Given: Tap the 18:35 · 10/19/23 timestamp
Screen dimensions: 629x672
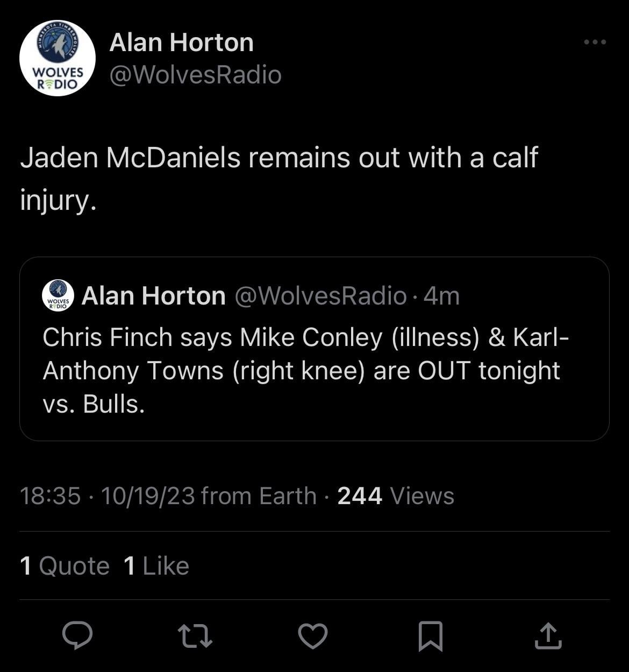Looking at the screenshot, I should pyautogui.click(x=107, y=496).
